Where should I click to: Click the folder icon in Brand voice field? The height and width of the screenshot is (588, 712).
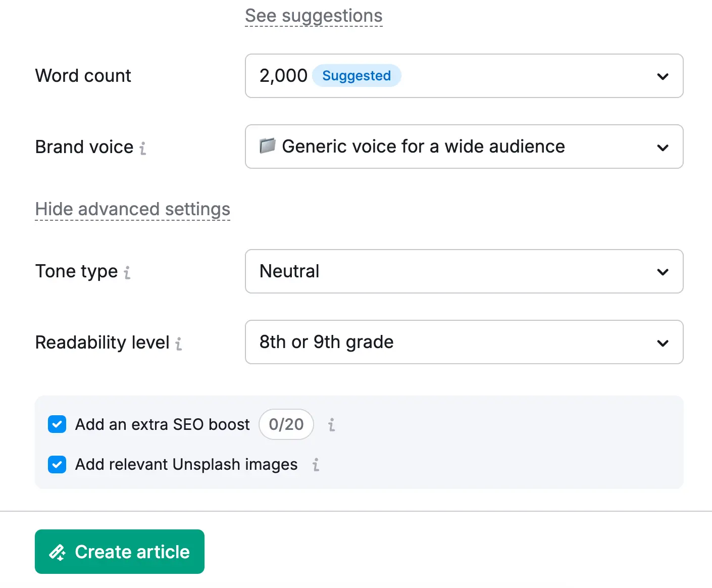pyautogui.click(x=267, y=146)
